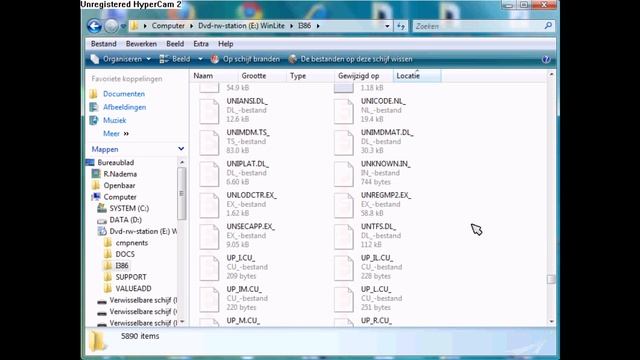This screenshot has height=360, width=640.
Task: Open the Beeld menu in menu bar
Action: tap(175, 44)
